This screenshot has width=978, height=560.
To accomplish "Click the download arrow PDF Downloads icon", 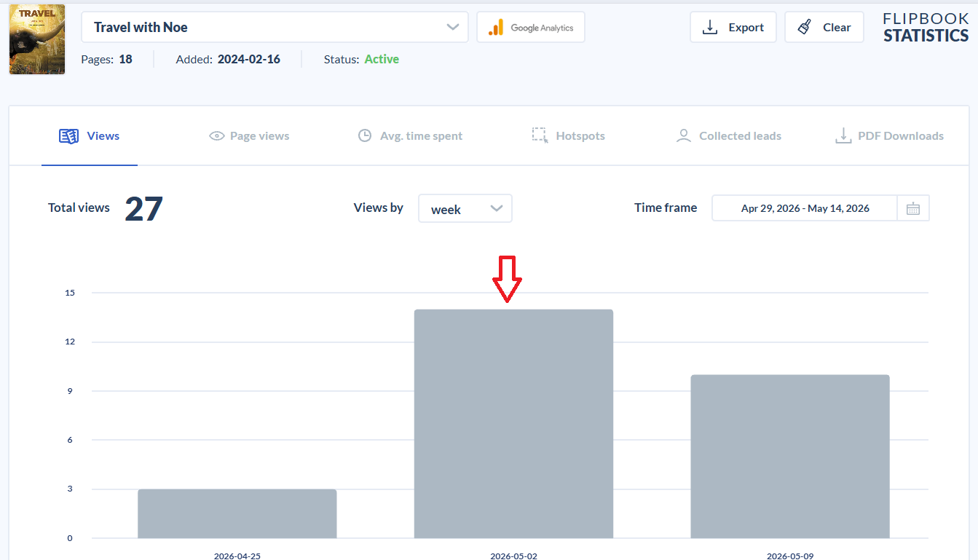I will (843, 136).
